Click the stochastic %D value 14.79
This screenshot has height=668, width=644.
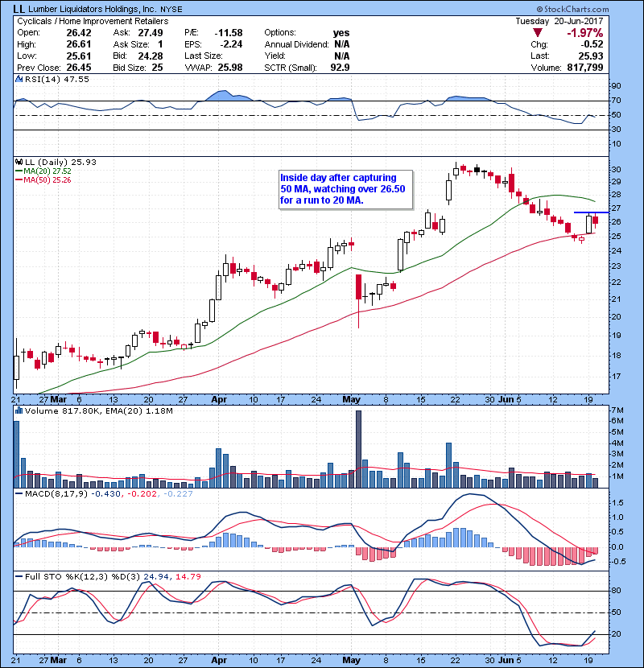[x=188, y=577]
